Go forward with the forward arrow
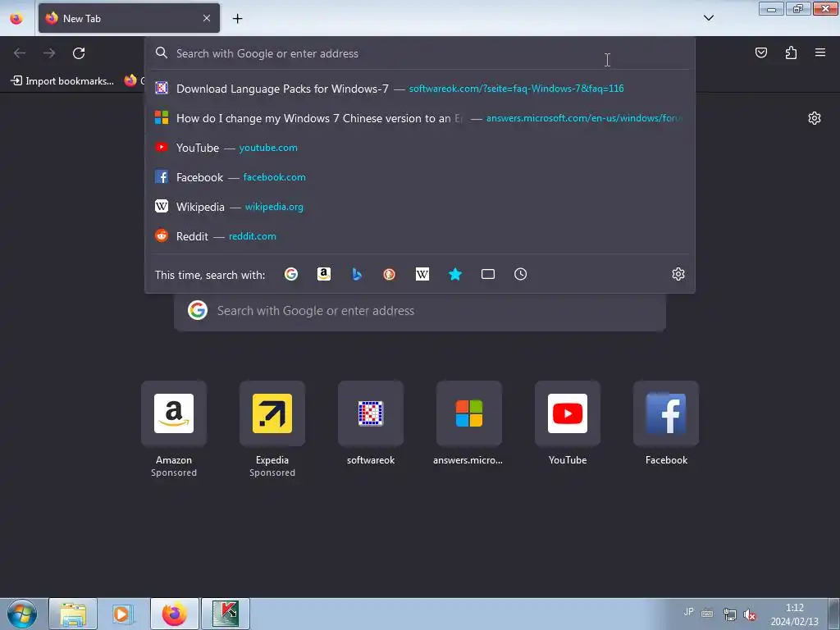 point(49,53)
